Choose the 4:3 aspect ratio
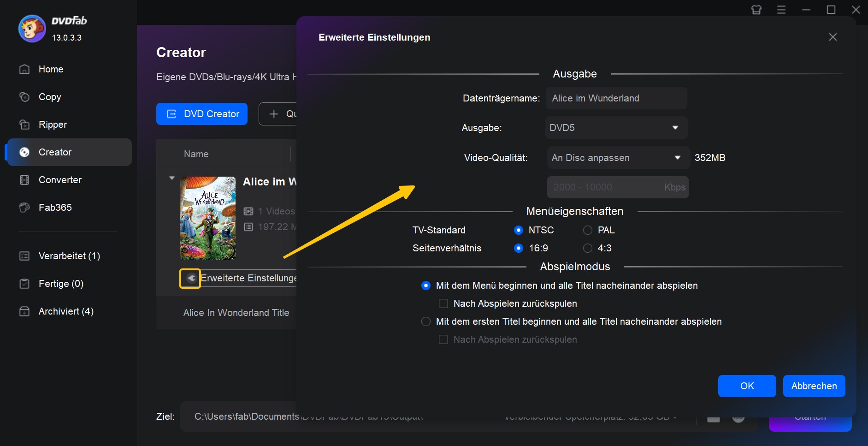The height and width of the screenshot is (446, 868). (x=588, y=248)
